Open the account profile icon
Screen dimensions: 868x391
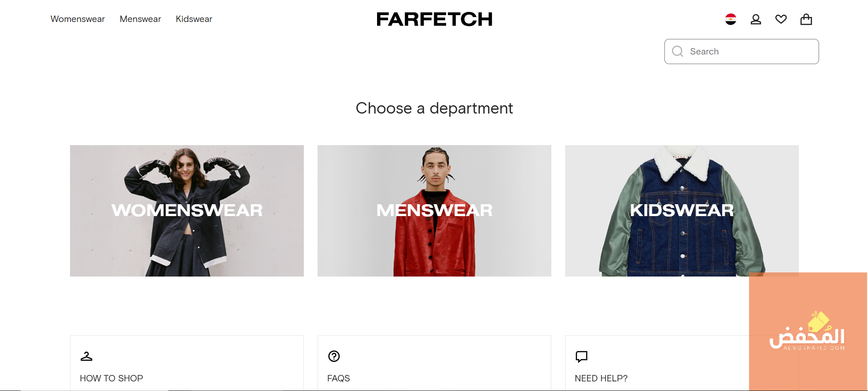tap(756, 19)
